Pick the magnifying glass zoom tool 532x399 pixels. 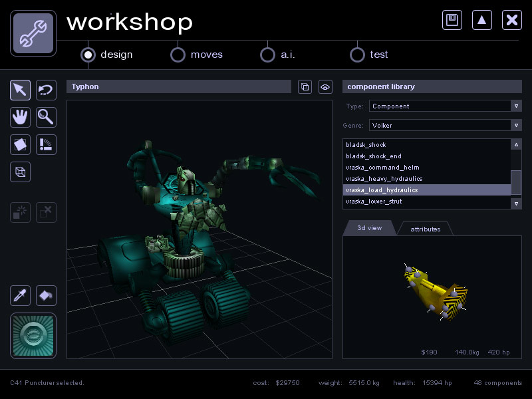pyautogui.click(x=46, y=117)
